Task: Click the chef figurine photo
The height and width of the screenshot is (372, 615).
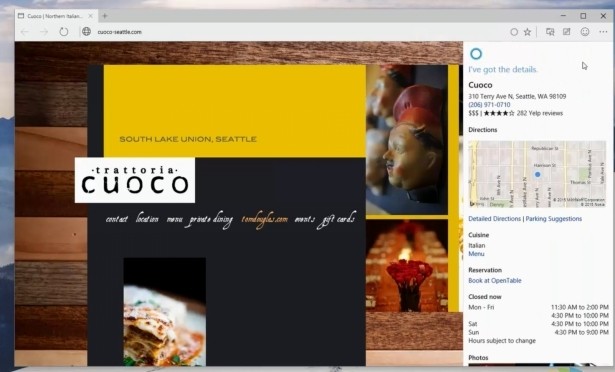Action: tap(407, 140)
